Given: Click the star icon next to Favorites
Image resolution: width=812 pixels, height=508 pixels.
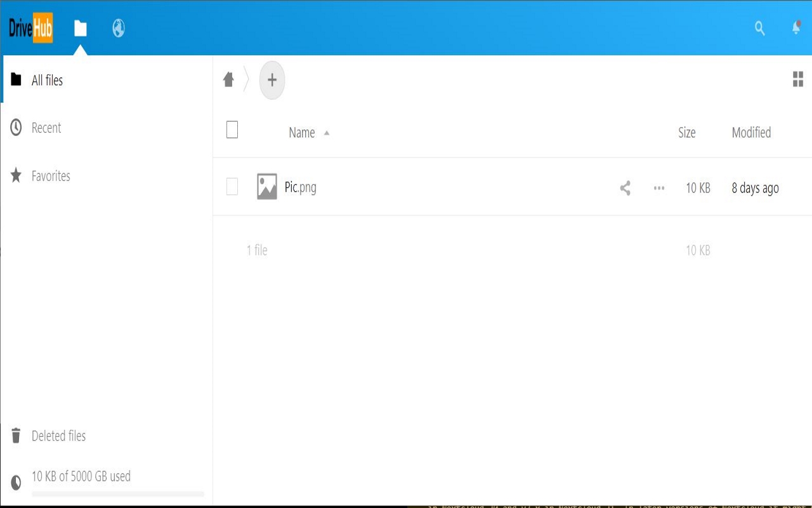Looking at the screenshot, I should coord(16,176).
